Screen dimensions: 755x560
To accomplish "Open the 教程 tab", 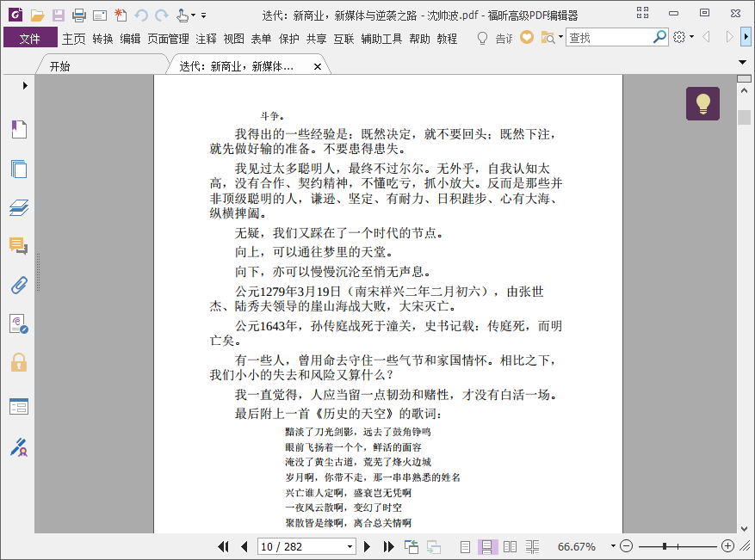I will point(447,39).
